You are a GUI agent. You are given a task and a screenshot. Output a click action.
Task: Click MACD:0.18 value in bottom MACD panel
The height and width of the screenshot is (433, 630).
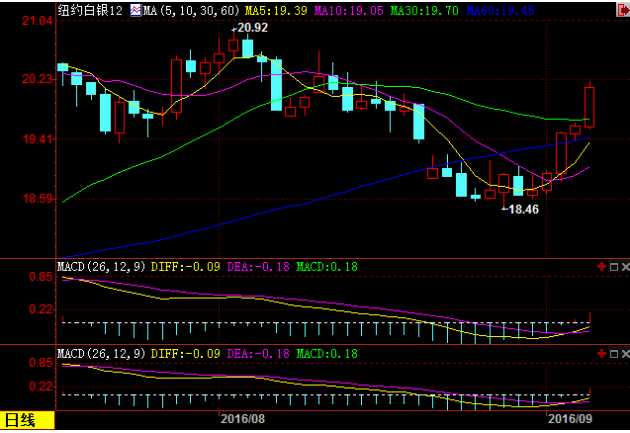point(327,353)
